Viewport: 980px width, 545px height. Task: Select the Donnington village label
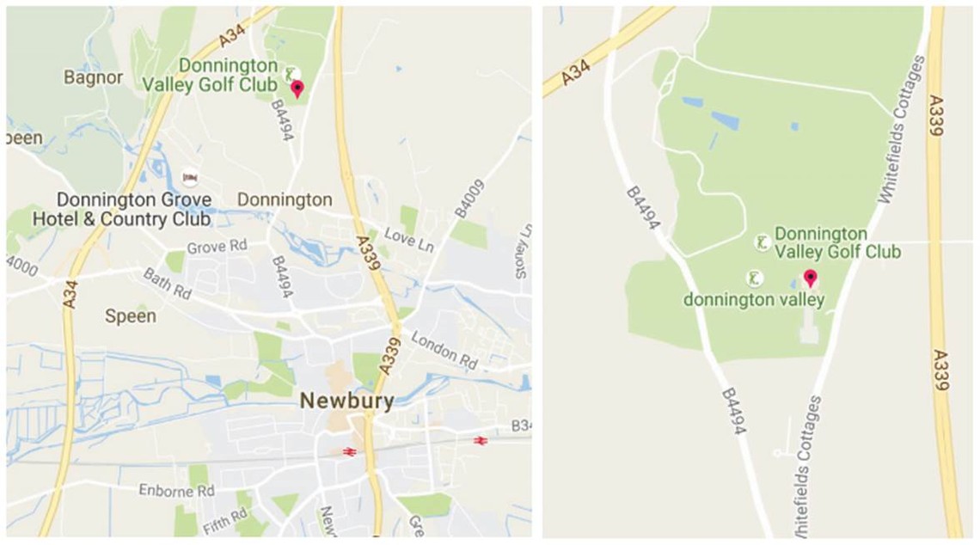[285, 200]
